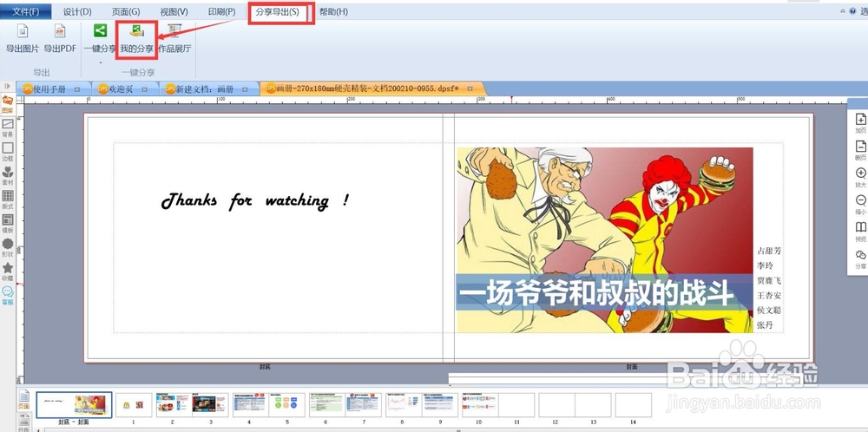
Task: Open the 客服 customer service chat
Action: tap(8, 296)
